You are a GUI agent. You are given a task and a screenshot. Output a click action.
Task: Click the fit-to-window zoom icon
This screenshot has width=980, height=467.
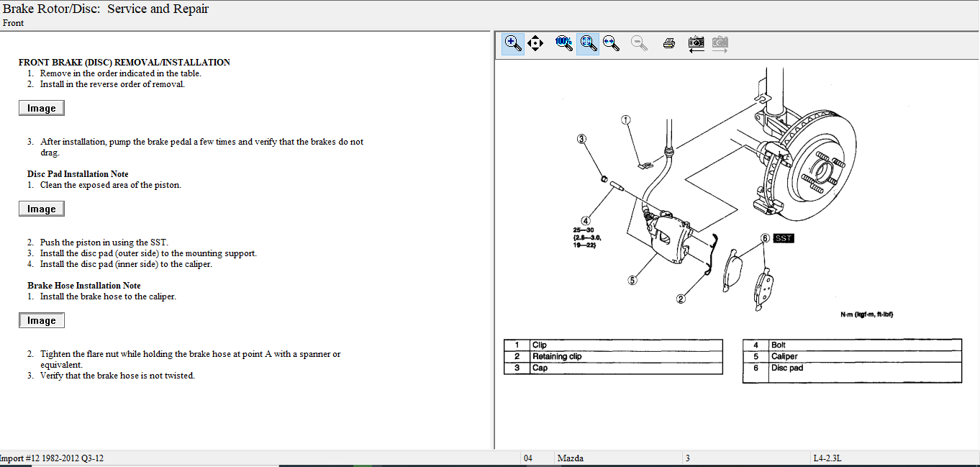point(588,43)
